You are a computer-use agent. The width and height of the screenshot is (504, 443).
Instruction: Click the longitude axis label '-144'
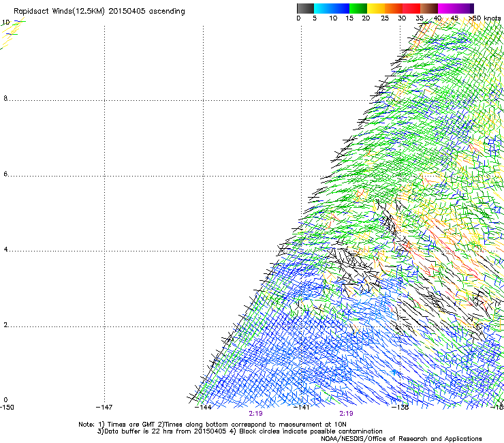pyautogui.click(x=203, y=408)
